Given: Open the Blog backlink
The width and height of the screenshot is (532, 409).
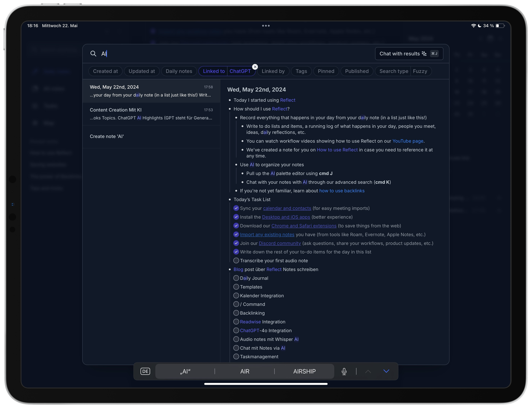Looking at the screenshot, I should click(238, 269).
